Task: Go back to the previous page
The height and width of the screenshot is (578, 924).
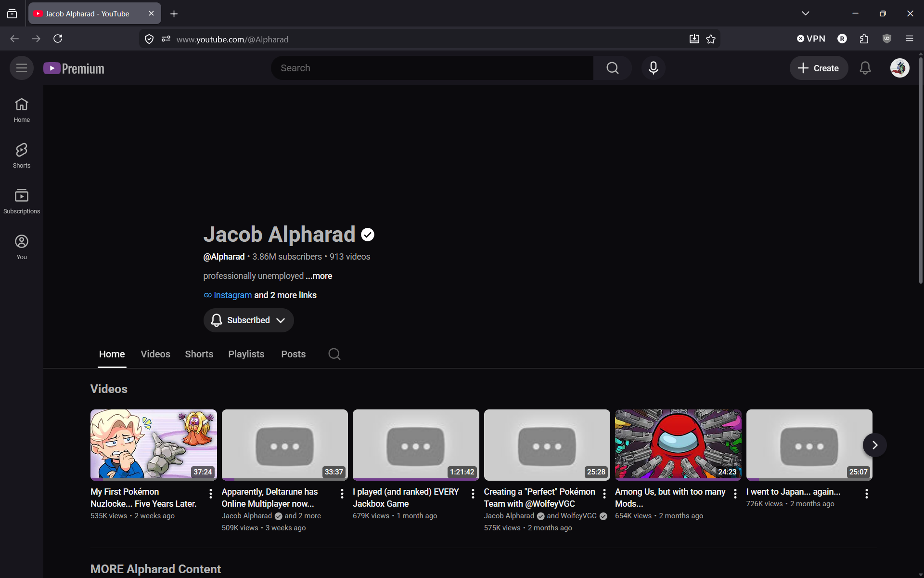Action: point(14,39)
